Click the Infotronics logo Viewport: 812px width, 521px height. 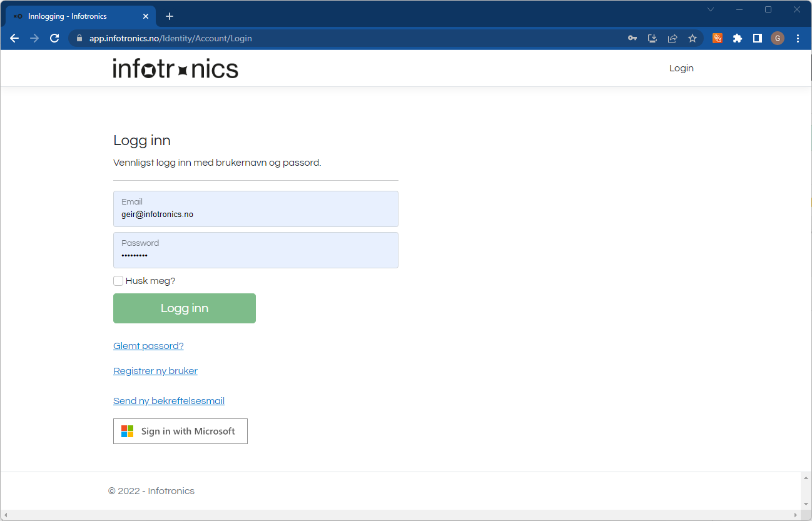tap(176, 68)
